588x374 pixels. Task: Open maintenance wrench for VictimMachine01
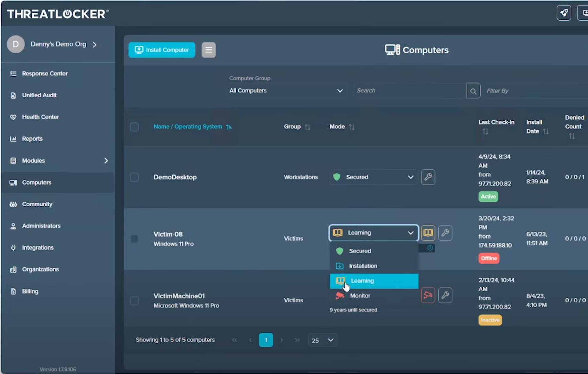445,295
